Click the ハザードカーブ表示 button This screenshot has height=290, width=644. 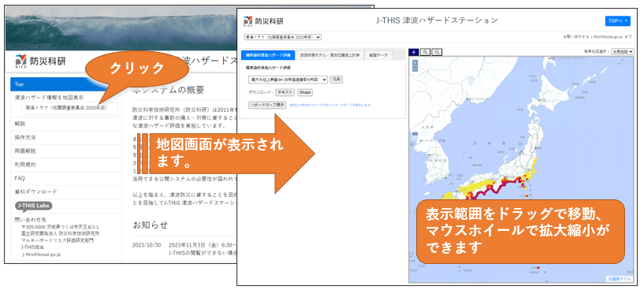[x=267, y=105]
